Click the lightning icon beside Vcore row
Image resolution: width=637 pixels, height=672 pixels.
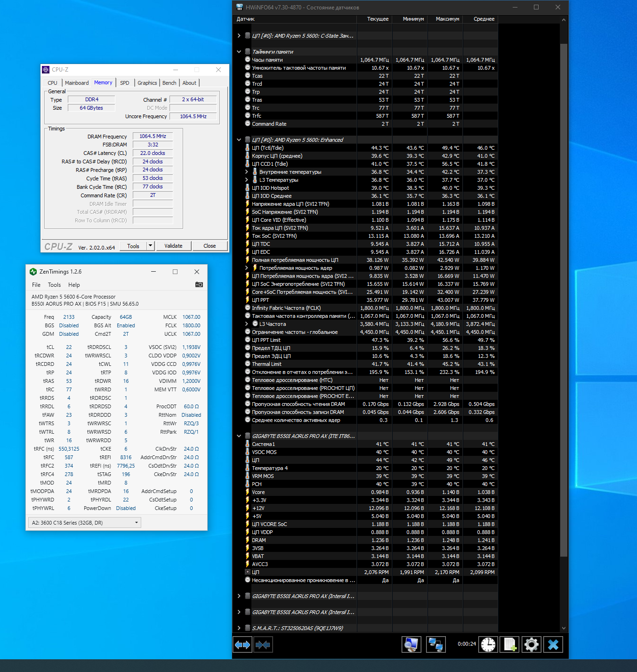coord(248,492)
